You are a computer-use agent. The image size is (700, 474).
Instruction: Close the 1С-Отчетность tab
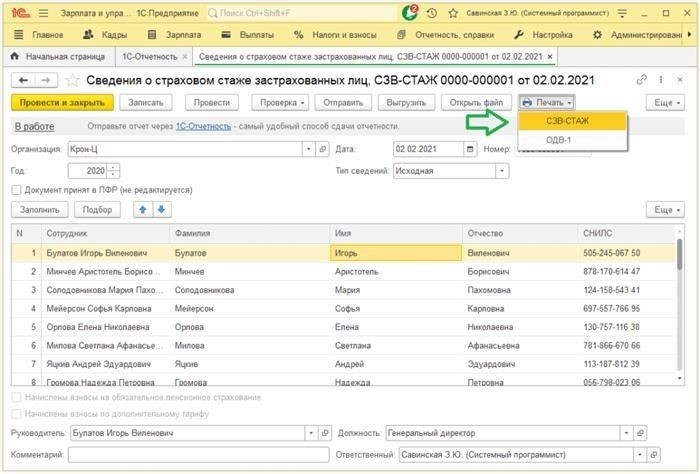pos(185,57)
